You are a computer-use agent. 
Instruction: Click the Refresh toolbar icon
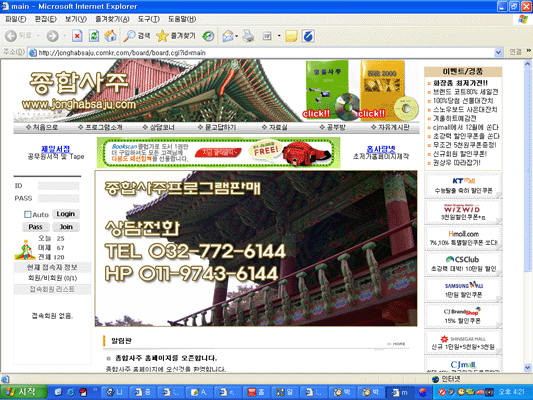click(x=94, y=36)
